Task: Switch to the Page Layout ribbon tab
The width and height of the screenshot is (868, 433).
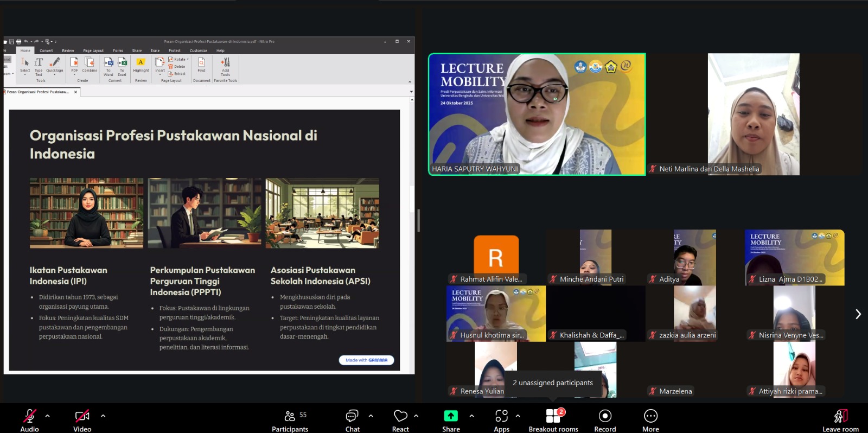Action: point(93,50)
